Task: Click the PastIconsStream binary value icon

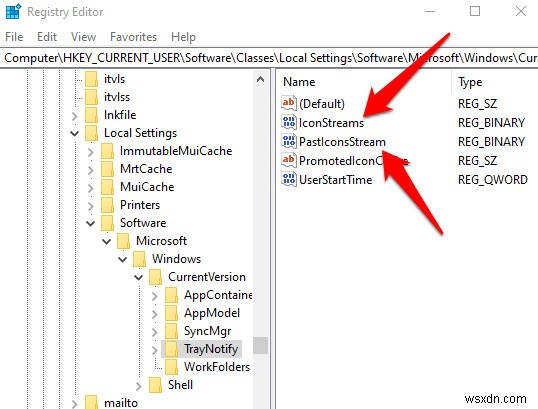Action: 289,141
